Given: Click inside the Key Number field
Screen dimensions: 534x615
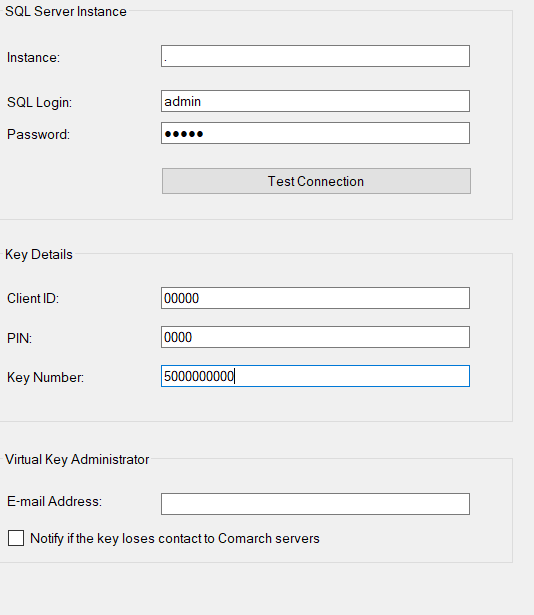Looking at the screenshot, I should (x=315, y=376).
